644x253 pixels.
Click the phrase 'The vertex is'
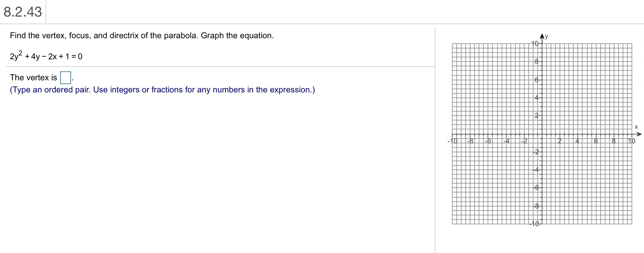[x=33, y=77]
